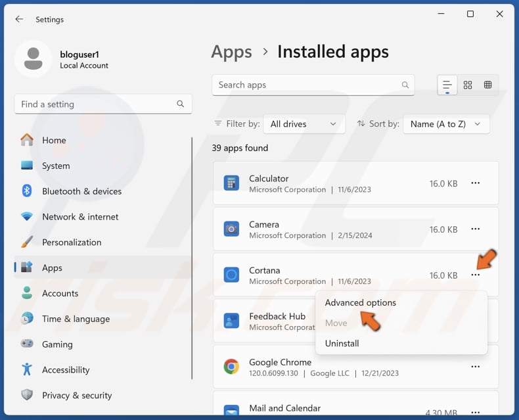Go back with the Settings back arrow
The image size is (519, 420).
pyautogui.click(x=19, y=19)
